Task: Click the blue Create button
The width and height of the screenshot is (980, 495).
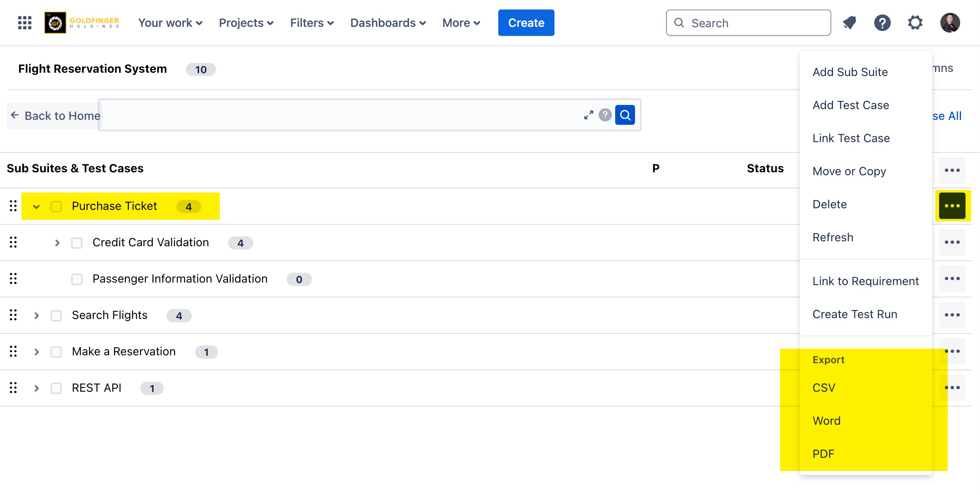Action: click(526, 23)
